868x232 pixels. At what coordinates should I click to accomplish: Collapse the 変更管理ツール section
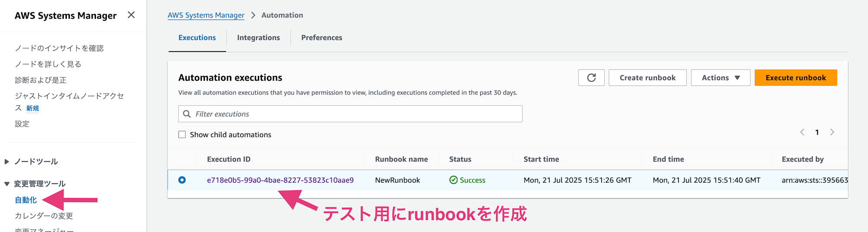[x=7, y=184]
